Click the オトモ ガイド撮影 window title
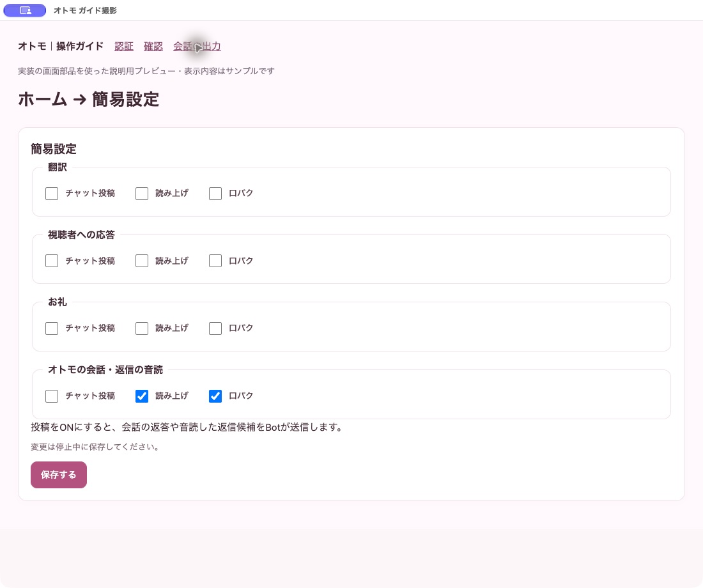Screen dimensions: 703x588 (85, 11)
